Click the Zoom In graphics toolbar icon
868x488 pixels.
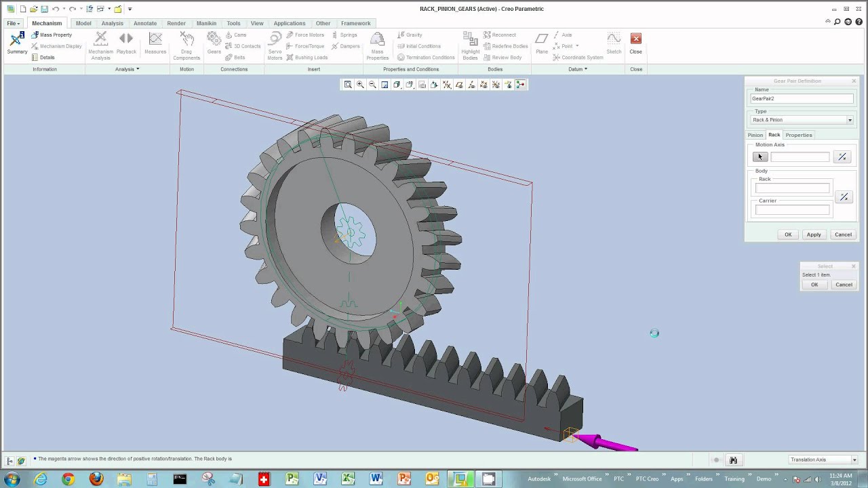(x=360, y=85)
